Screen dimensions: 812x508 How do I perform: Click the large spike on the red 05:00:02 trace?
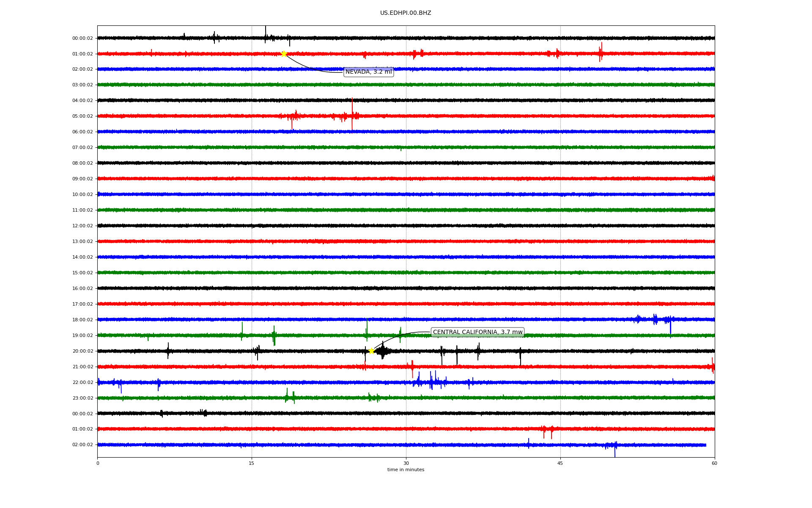[x=352, y=114]
